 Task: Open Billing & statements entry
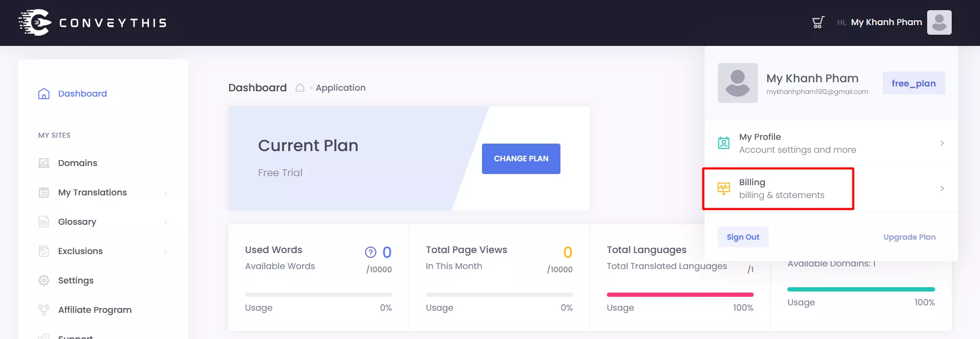pyautogui.click(x=781, y=188)
